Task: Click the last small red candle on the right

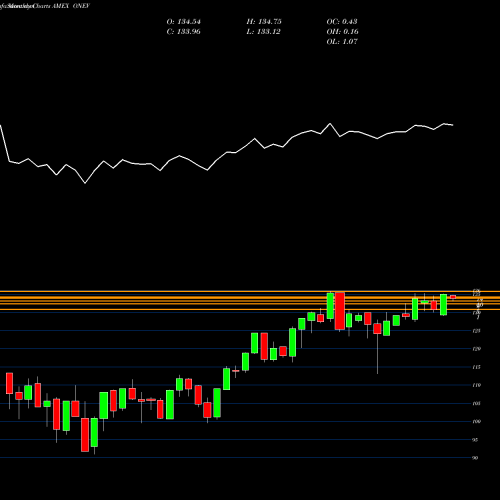Action: click(x=453, y=297)
